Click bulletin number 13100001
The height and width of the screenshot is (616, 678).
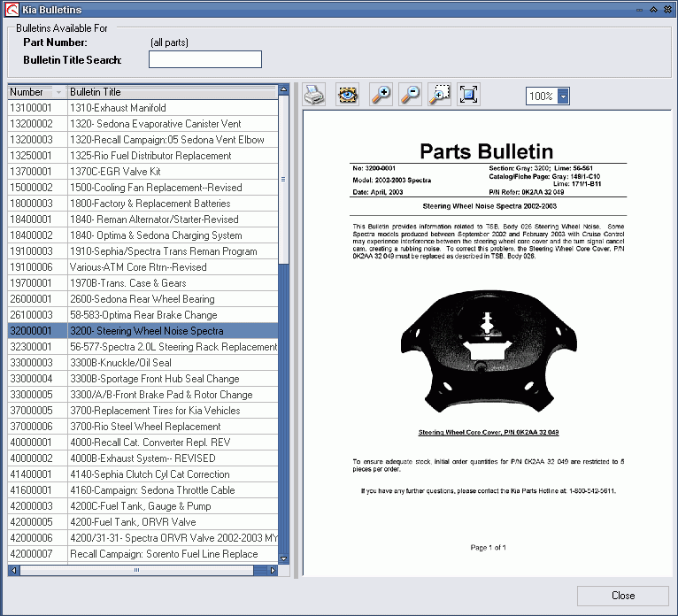31,108
